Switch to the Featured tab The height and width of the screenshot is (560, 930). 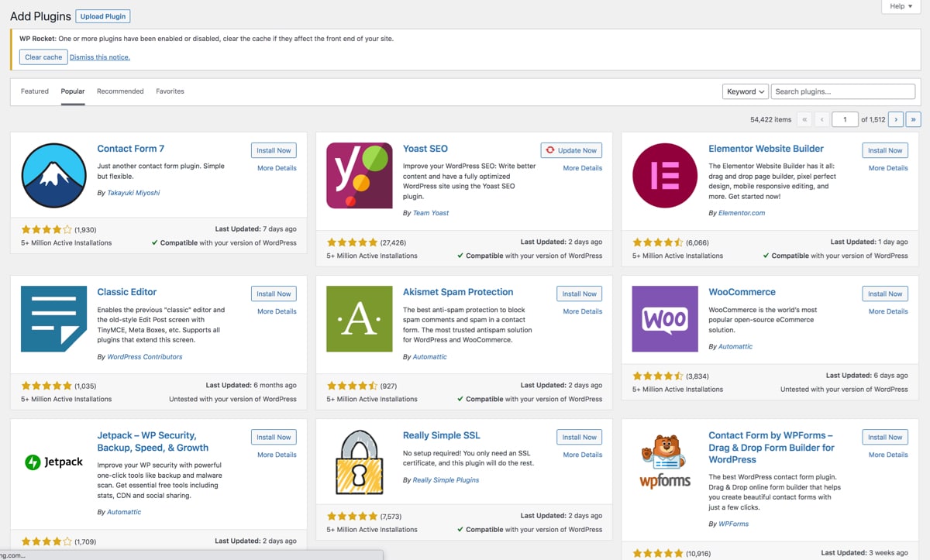tap(35, 91)
